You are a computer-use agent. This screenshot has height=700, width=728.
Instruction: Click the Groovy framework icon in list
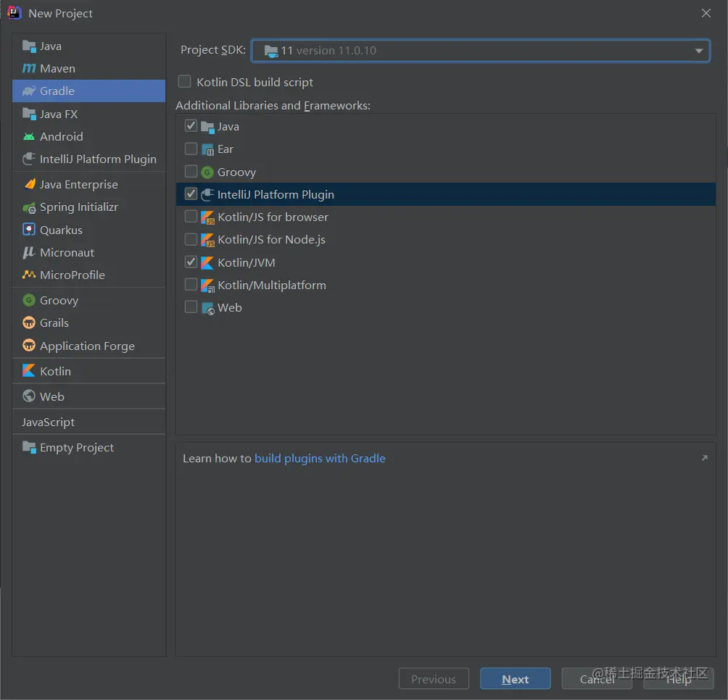(207, 172)
